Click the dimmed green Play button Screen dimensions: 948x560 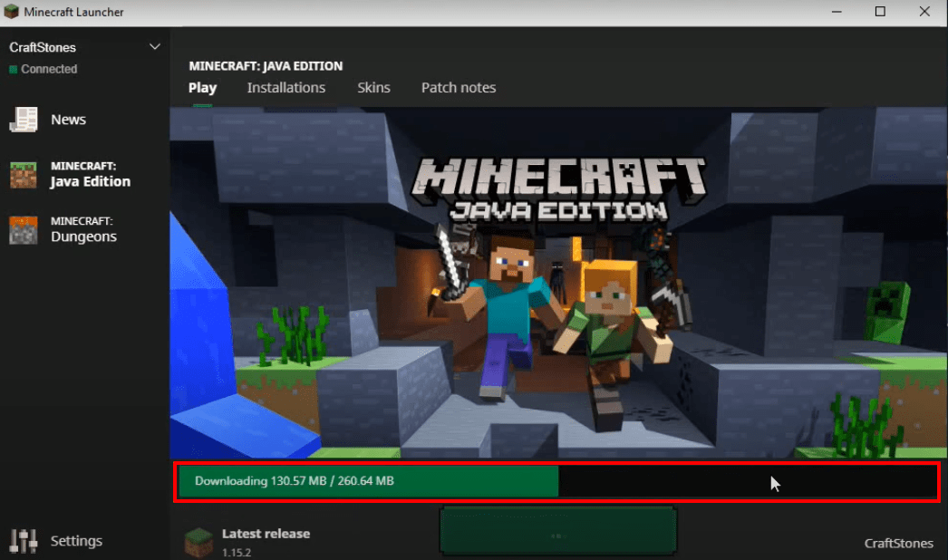[x=557, y=530]
